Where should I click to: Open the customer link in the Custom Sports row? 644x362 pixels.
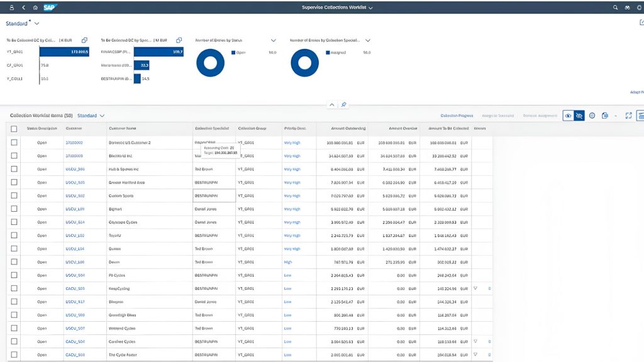point(75,196)
